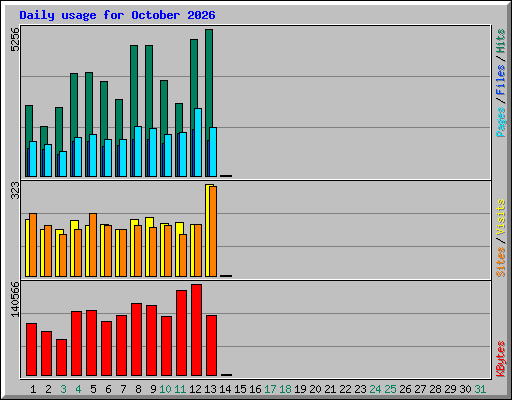Click day 19 on the x-axis
The image size is (512, 400).
pos(300,389)
